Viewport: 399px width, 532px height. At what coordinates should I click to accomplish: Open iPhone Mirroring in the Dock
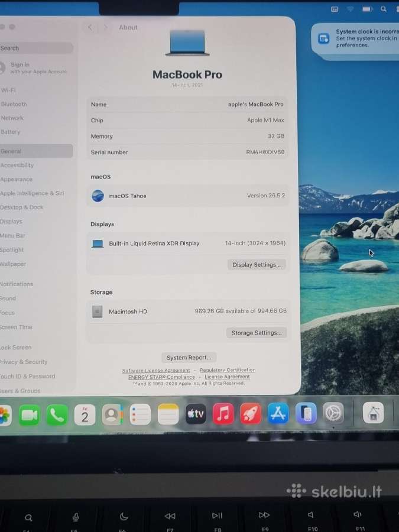[x=306, y=413]
